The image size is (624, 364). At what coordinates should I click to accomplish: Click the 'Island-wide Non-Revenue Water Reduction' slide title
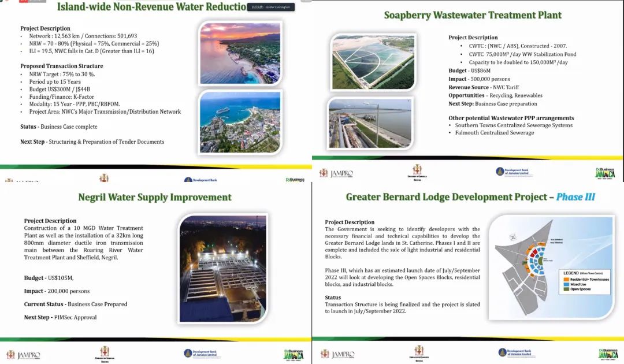[151, 7]
